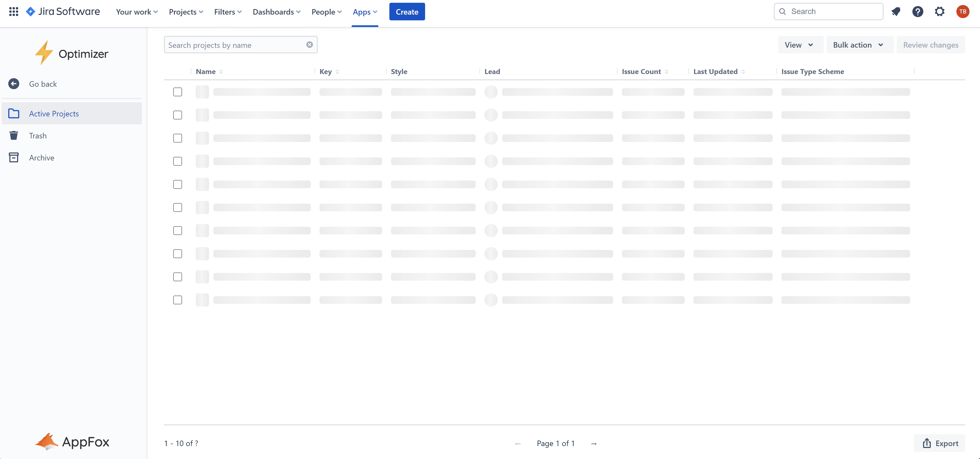Screen dimensions: 980x459
Task: Tick the fifth project row checkbox
Action: click(x=178, y=184)
